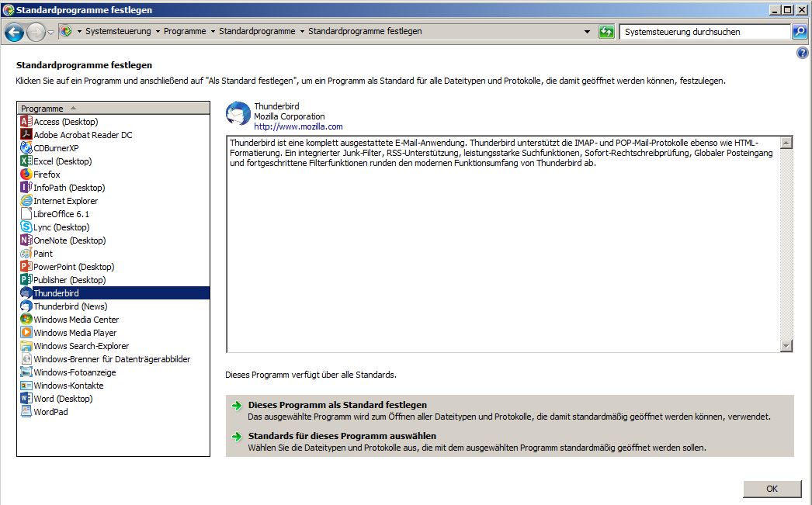
Task: Click the window title bar system icon
Action: point(8,9)
